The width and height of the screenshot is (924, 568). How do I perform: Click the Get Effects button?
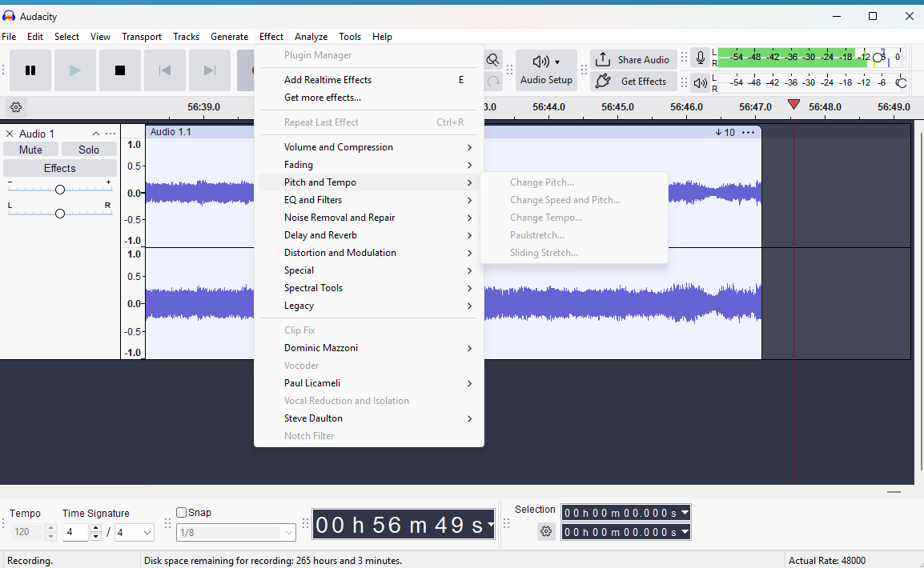pyautogui.click(x=633, y=82)
